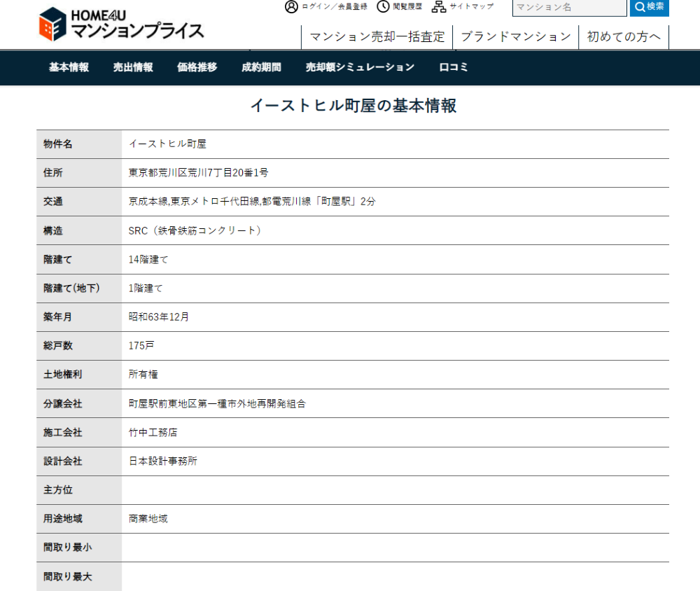The height and width of the screenshot is (591, 700).
Task: Select SRC（鉄骨鉄筋コンクリート） structure value
Action: coord(195,230)
